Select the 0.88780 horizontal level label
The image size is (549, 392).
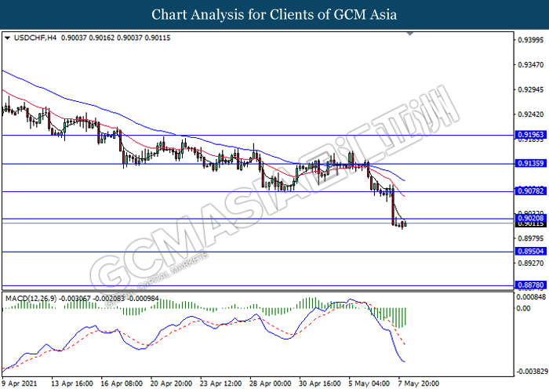coord(531,285)
